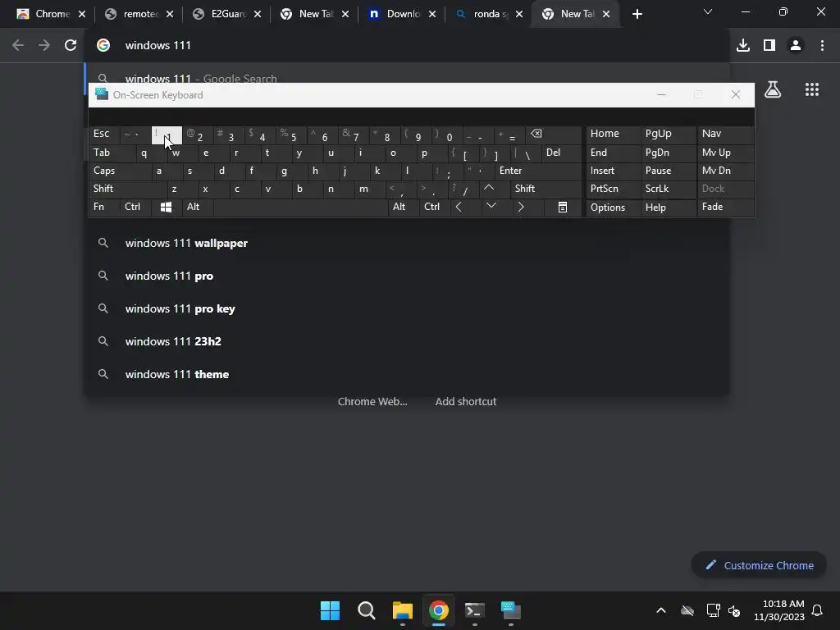Screen dimensions: 840x630
Task: Select suggestion windows 111 pro key
Action: [407, 308]
